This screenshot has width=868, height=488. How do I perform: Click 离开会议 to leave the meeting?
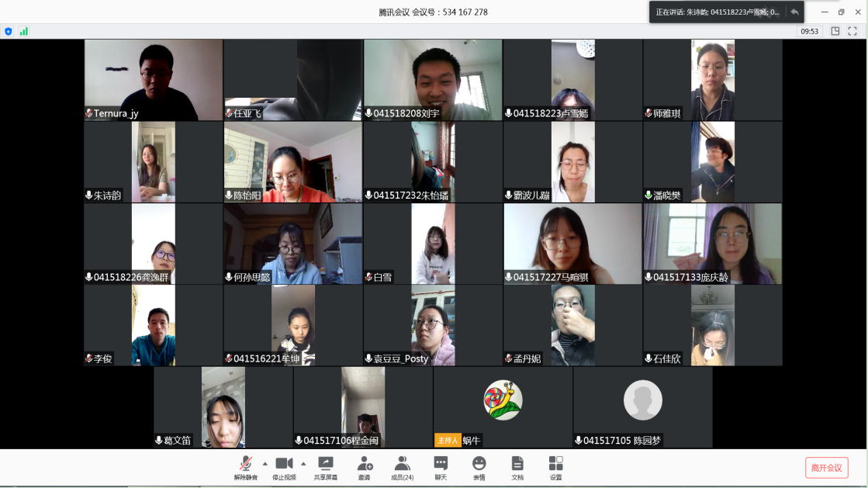point(826,468)
